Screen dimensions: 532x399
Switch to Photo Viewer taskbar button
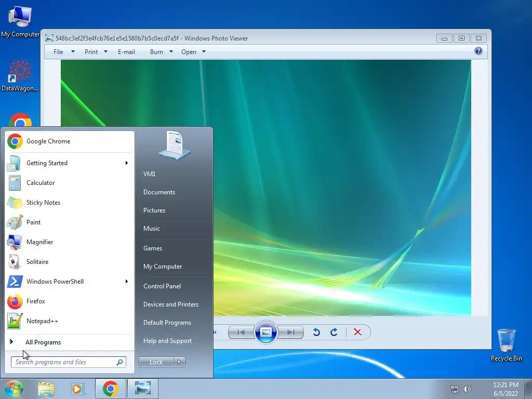(143, 389)
